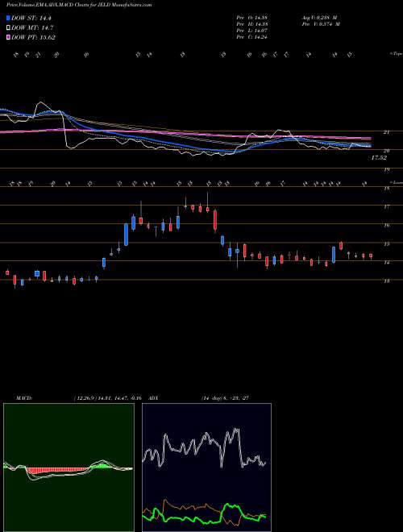
Task: Click the Pre O: 14.38 value
Action: click(252, 17)
